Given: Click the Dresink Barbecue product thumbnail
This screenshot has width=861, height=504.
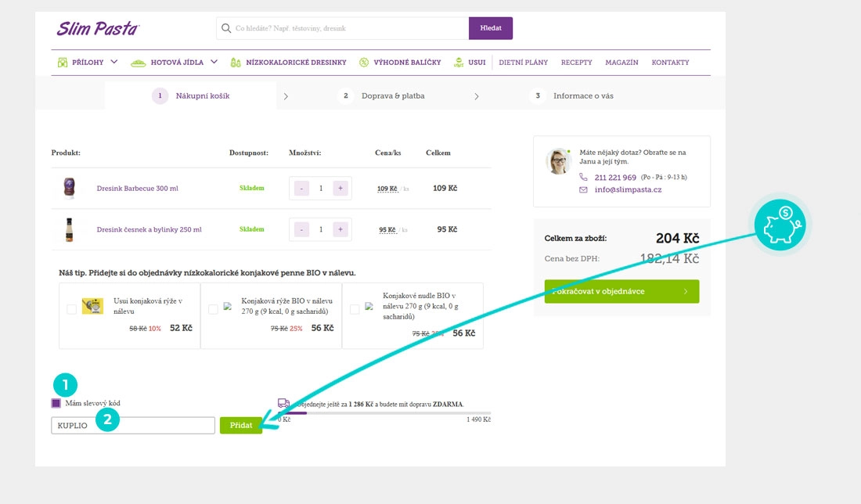Looking at the screenshot, I should (69, 189).
